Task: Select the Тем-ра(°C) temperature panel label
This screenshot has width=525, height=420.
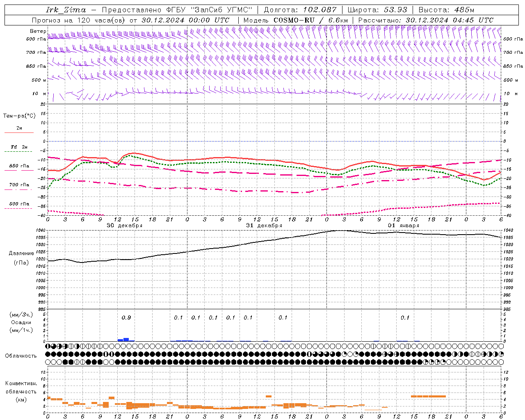Action: coord(19,116)
